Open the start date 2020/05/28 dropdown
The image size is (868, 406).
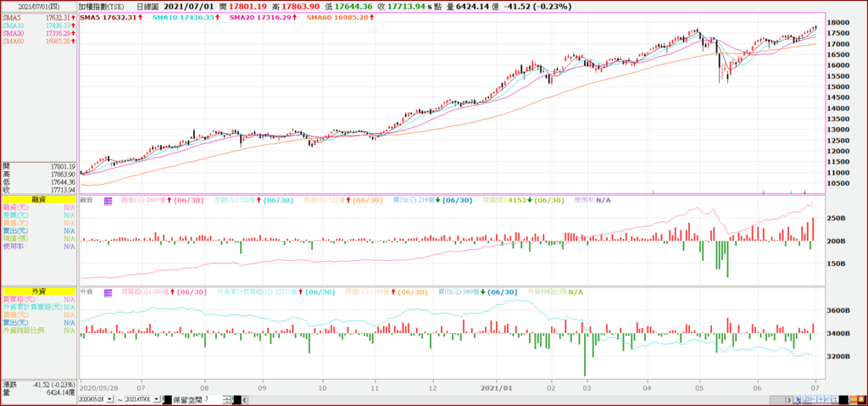pos(109,399)
